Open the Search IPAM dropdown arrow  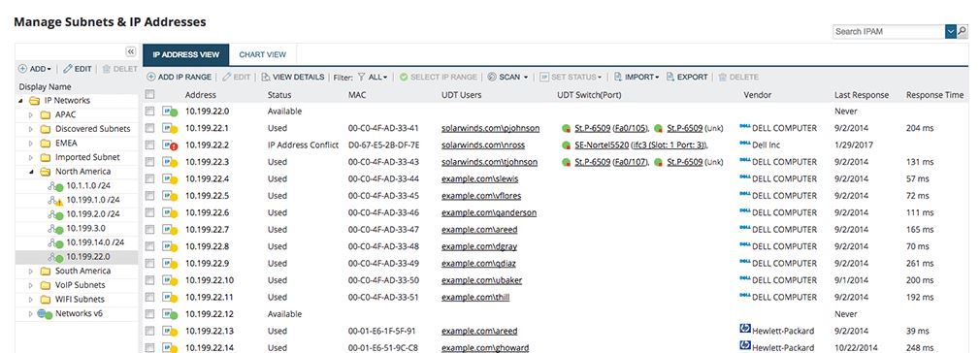(951, 31)
